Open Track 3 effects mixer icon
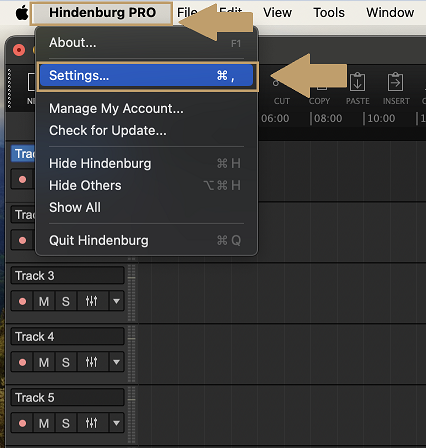The width and height of the screenshot is (426, 448). pyautogui.click(x=91, y=301)
